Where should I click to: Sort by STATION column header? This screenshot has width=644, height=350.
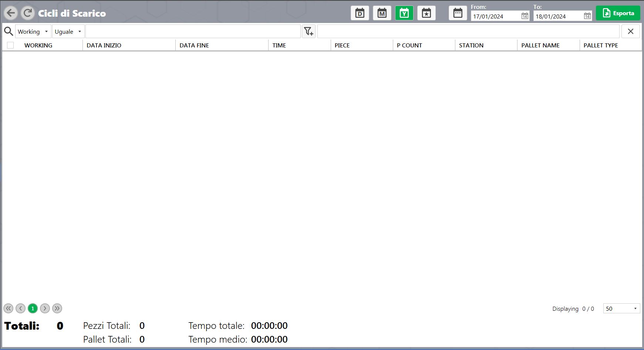(x=471, y=45)
